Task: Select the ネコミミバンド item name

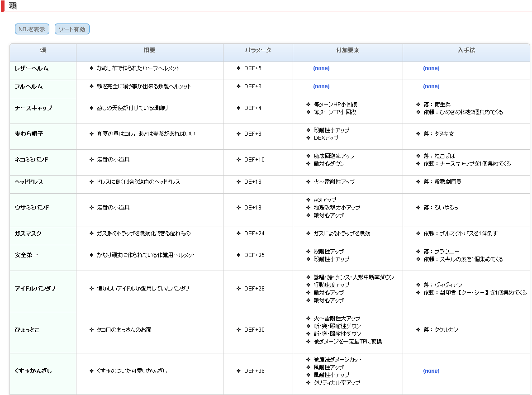Action: [32, 160]
